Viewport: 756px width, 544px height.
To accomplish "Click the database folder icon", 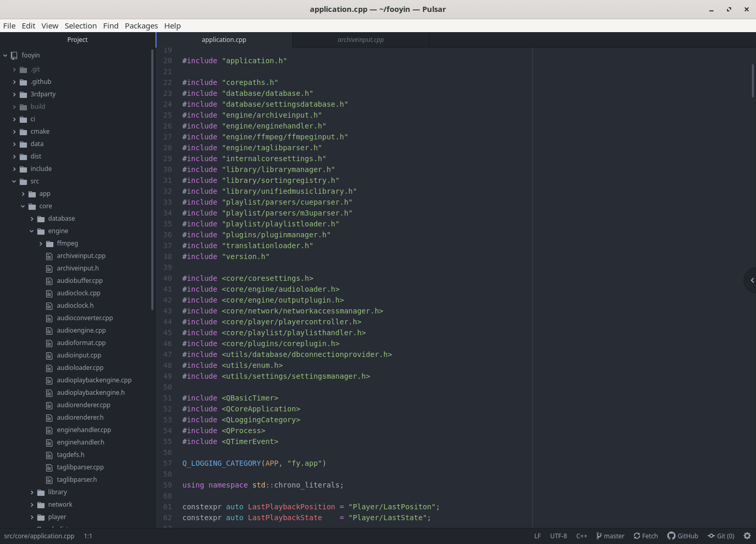I will (x=41, y=219).
